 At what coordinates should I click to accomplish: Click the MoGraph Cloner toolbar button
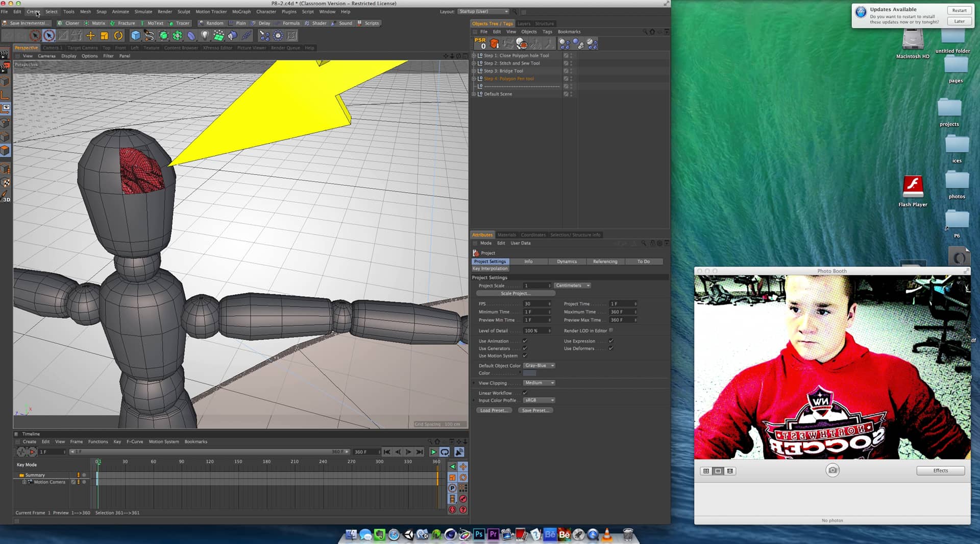pyautogui.click(x=68, y=23)
